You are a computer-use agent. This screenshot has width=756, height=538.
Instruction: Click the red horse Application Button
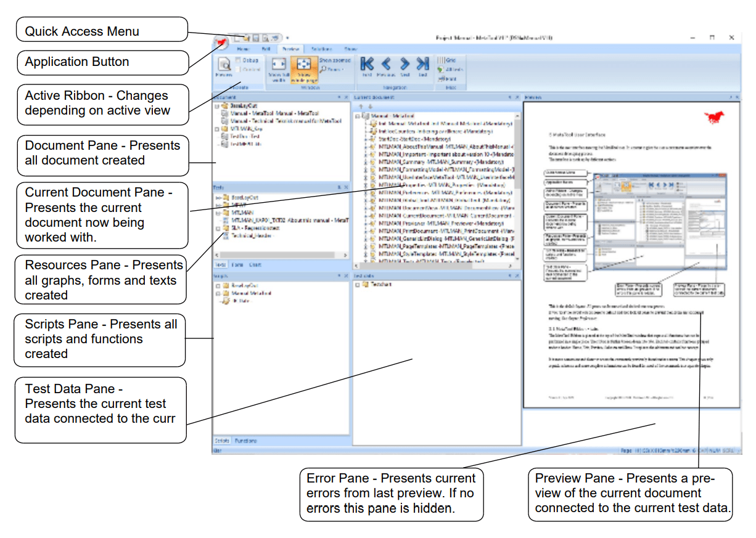point(221,43)
